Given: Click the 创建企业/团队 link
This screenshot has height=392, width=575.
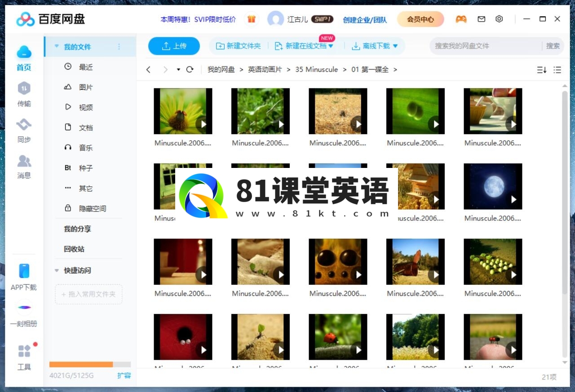Looking at the screenshot, I should tap(365, 20).
